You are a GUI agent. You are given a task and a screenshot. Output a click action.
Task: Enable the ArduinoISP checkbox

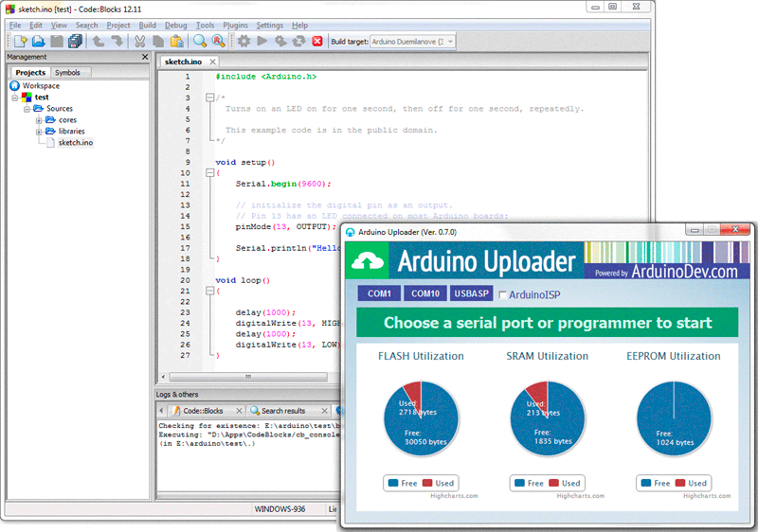point(503,294)
